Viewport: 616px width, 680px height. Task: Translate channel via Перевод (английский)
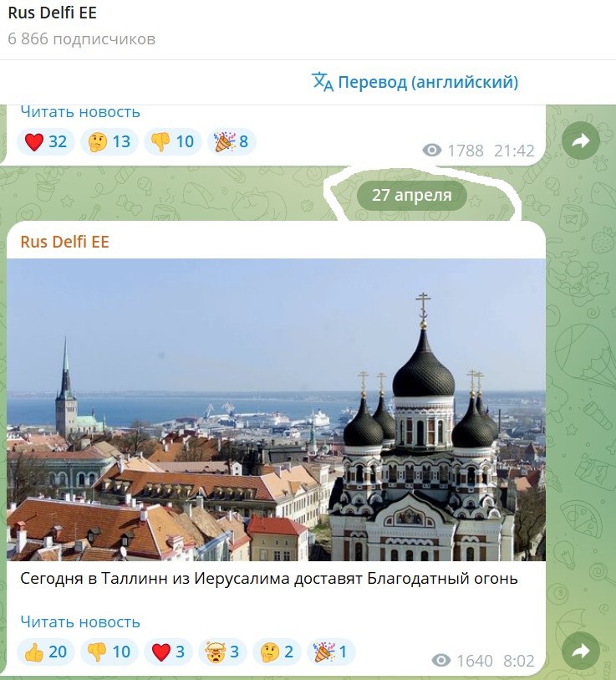point(415,81)
